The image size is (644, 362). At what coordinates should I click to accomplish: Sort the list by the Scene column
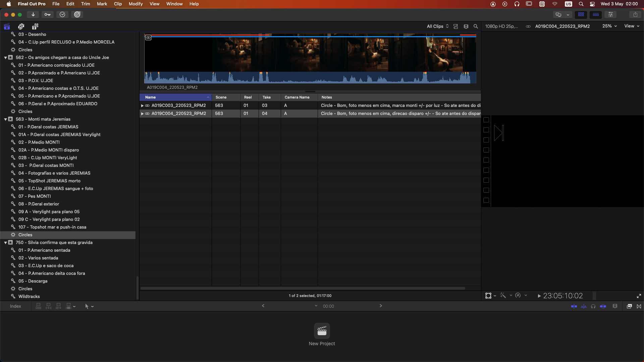point(221,97)
